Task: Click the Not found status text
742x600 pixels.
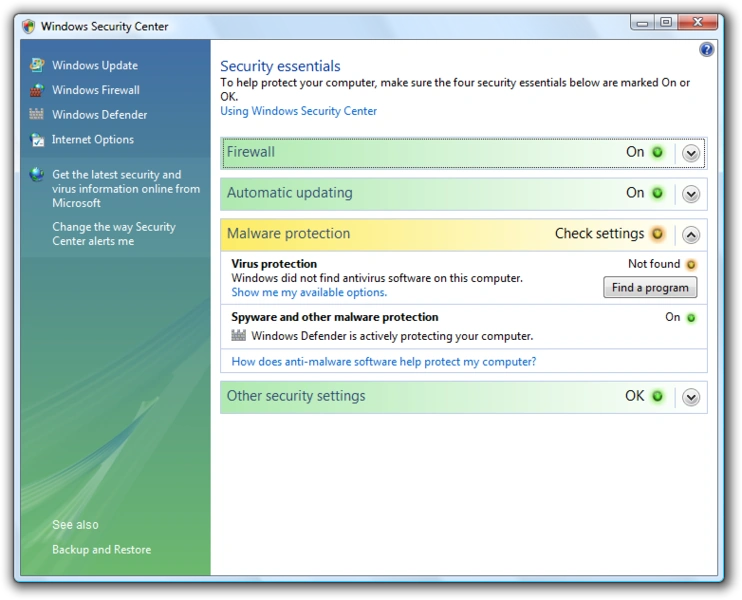Action: coord(654,264)
